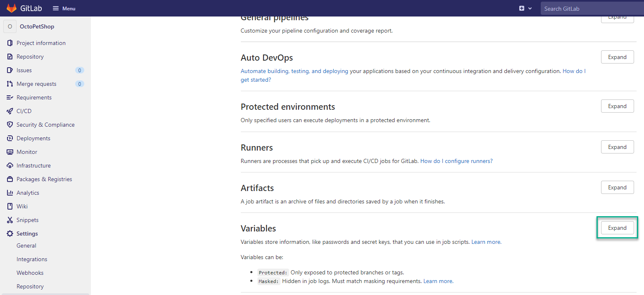Click the Search GitLab field

pos(592,8)
